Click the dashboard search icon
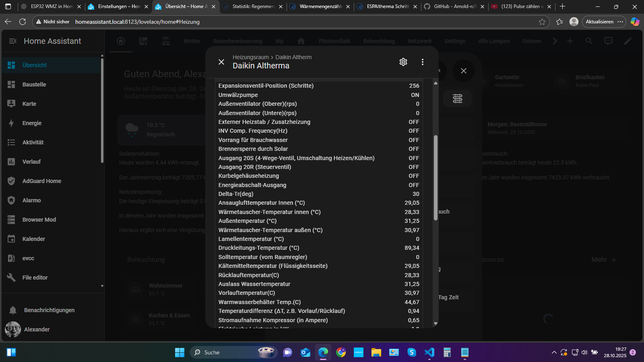The image size is (644, 362). 589,41
